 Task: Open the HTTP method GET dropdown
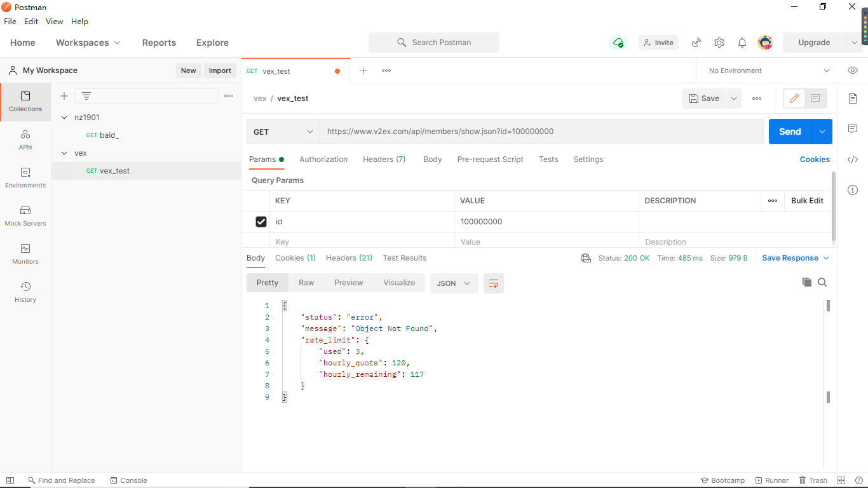[283, 132]
